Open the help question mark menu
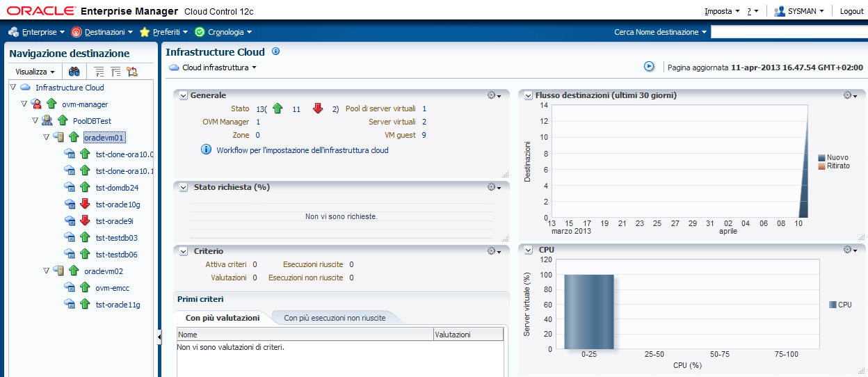Viewport: 868px width, 377px height. tap(753, 11)
